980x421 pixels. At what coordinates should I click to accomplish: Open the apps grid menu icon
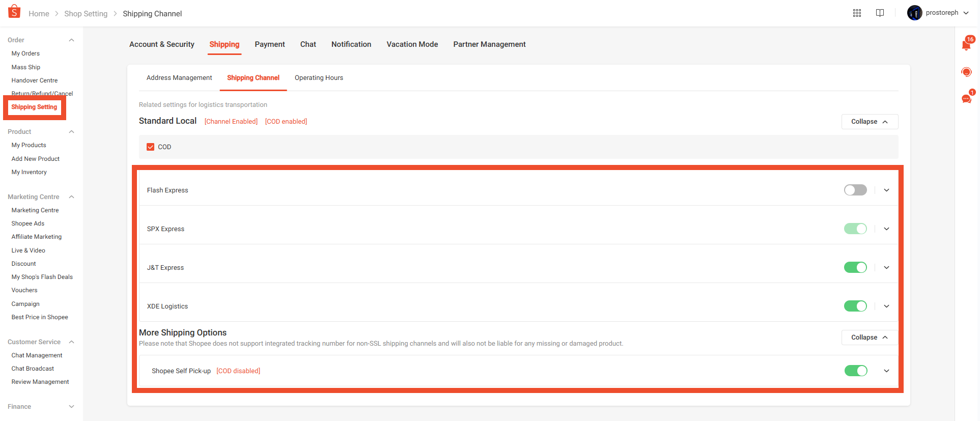click(857, 13)
